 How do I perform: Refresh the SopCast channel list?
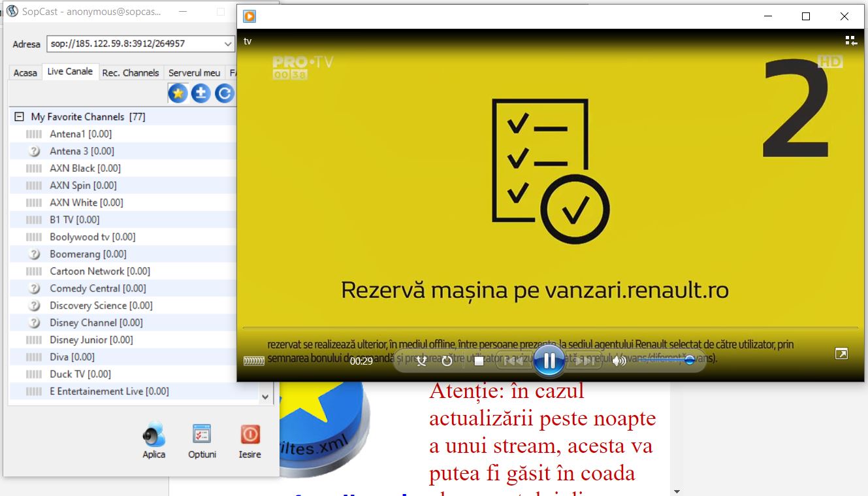[x=224, y=93]
